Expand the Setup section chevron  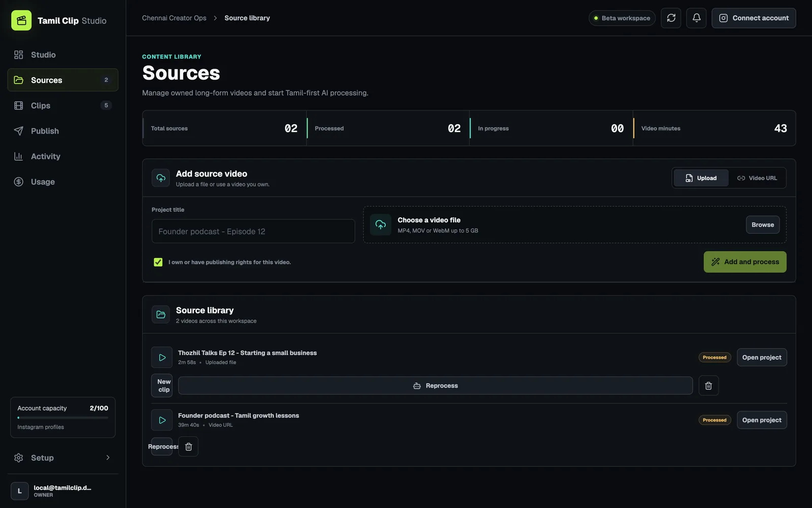point(108,458)
